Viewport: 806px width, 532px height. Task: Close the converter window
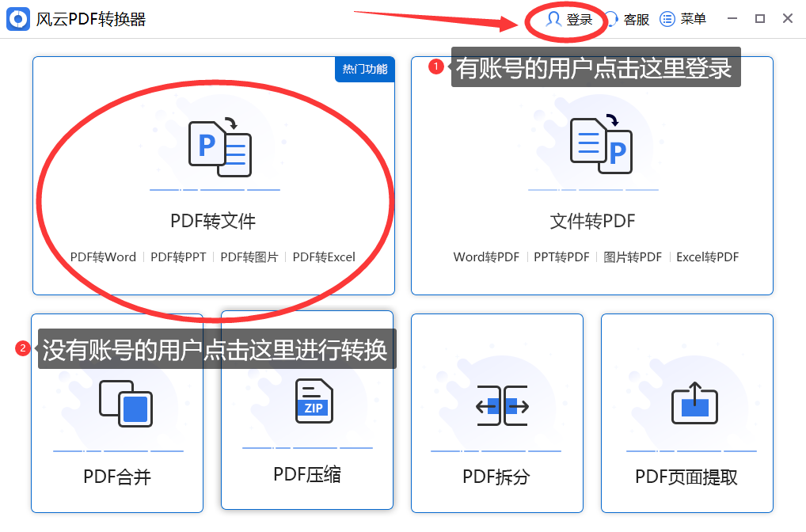[788, 19]
